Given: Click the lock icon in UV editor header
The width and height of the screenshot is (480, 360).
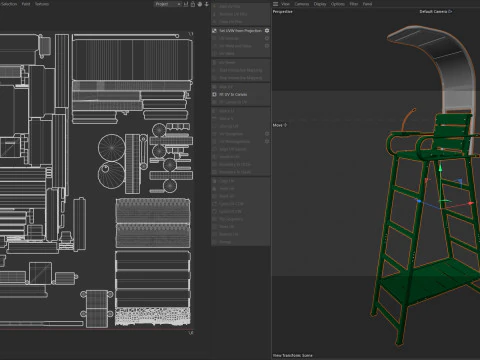Looking at the screenshot, I should [x=193, y=4].
